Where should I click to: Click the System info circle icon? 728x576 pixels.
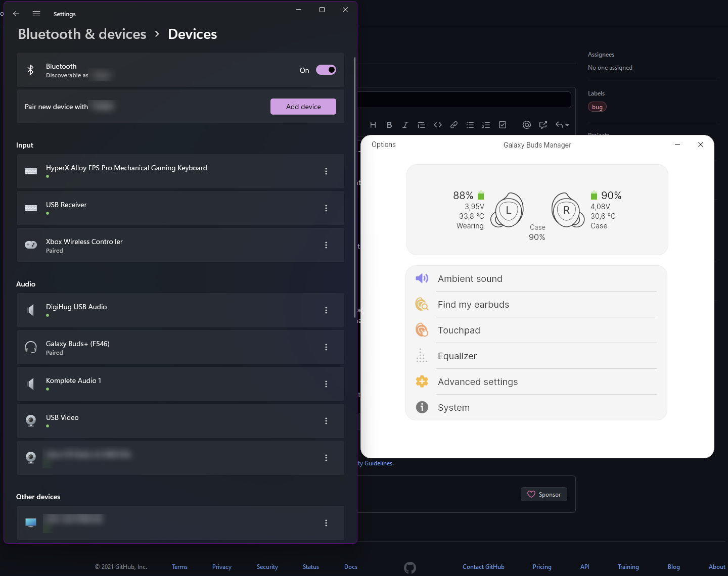point(422,407)
